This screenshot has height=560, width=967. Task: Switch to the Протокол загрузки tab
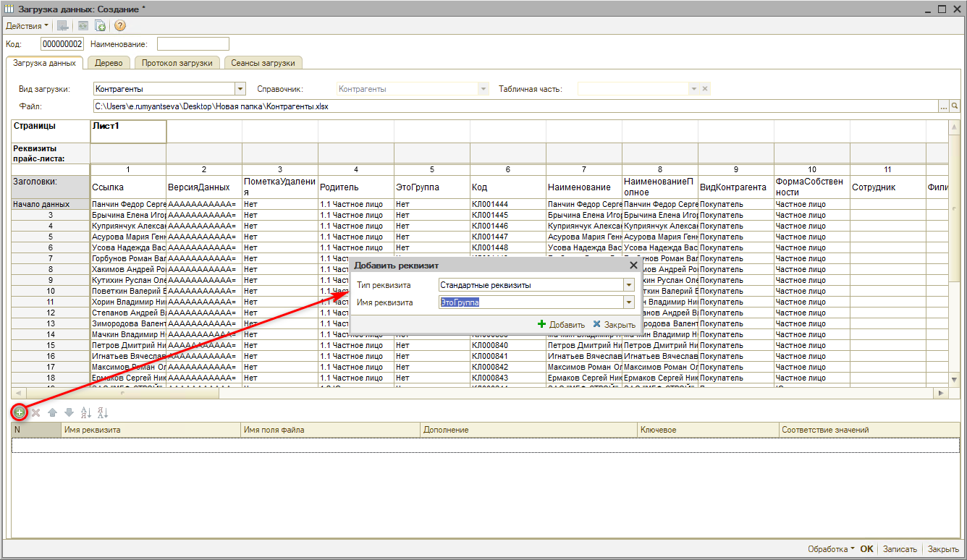click(x=177, y=63)
